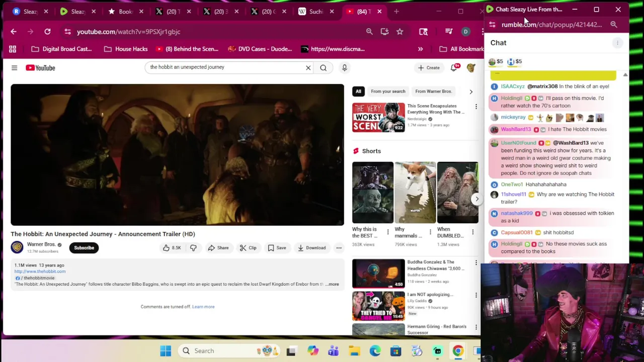Dislike the Hobbit trailer video

coord(193,247)
